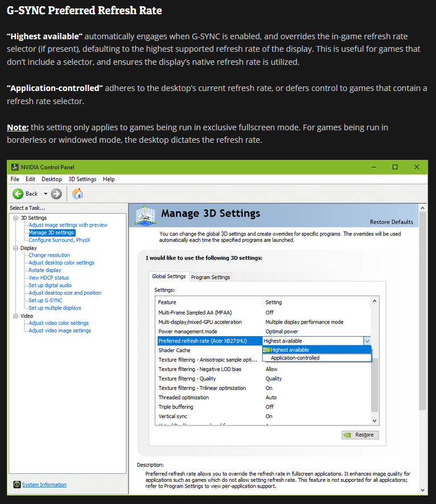Screen dimensions: 436x504
Task: Open Adjust desktop size and position task
Action: [65, 293]
